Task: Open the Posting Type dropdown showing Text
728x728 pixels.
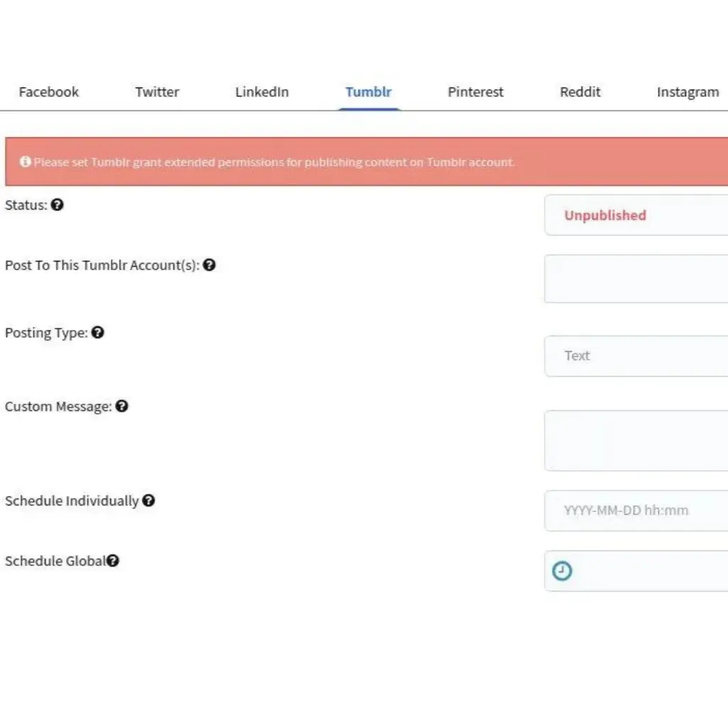Action: click(x=636, y=356)
